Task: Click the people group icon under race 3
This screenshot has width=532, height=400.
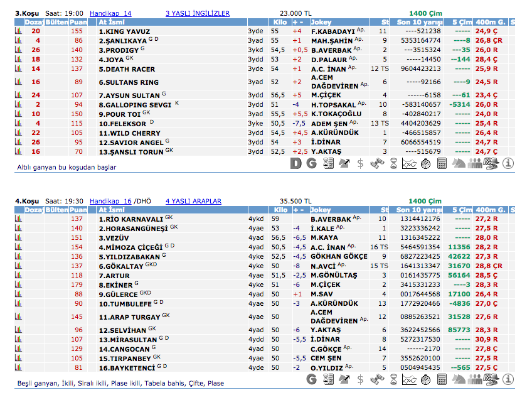Action: point(475,164)
